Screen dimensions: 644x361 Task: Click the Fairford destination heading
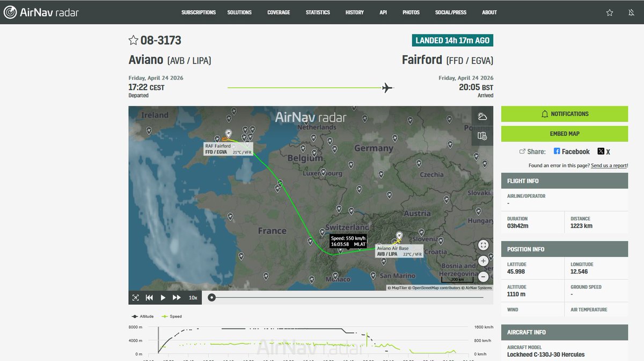tap(422, 60)
